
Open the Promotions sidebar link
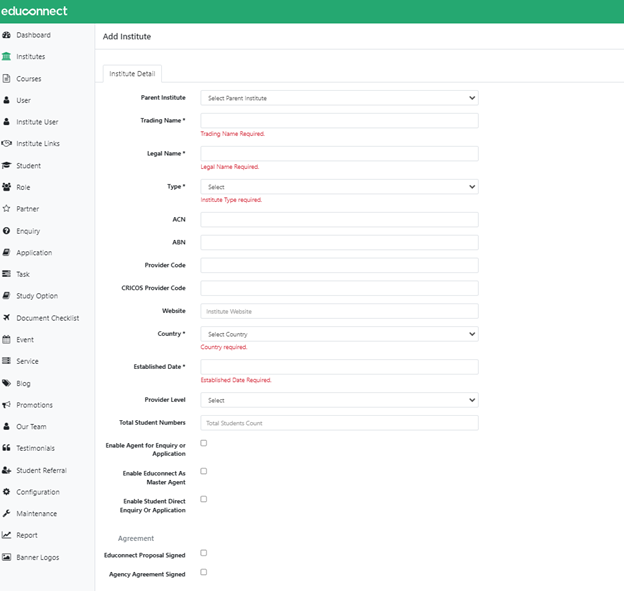[34, 405]
